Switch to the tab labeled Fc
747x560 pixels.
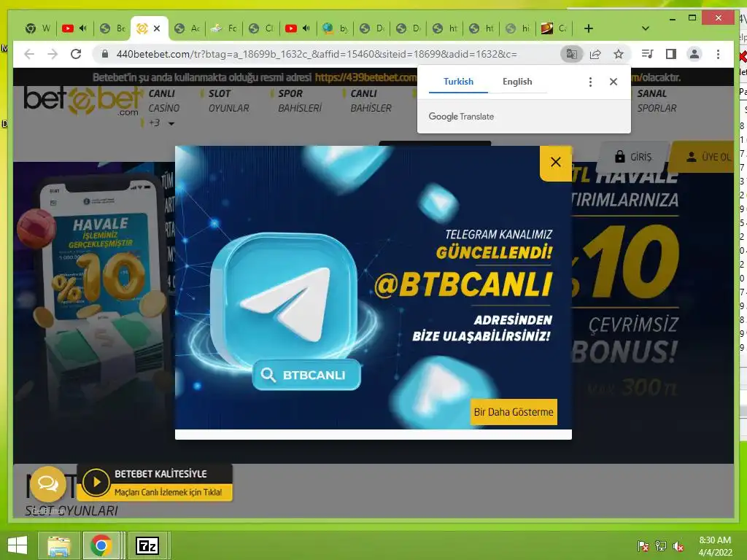[224, 28]
